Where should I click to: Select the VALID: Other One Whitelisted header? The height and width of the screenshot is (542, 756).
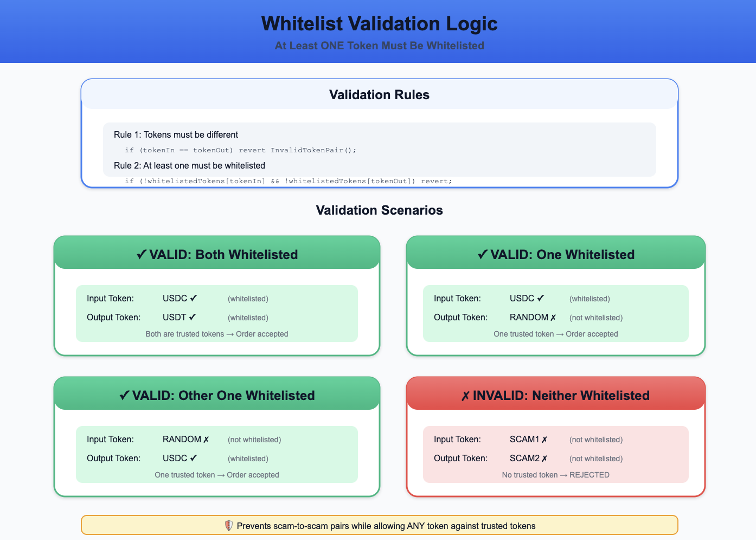(x=217, y=395)
